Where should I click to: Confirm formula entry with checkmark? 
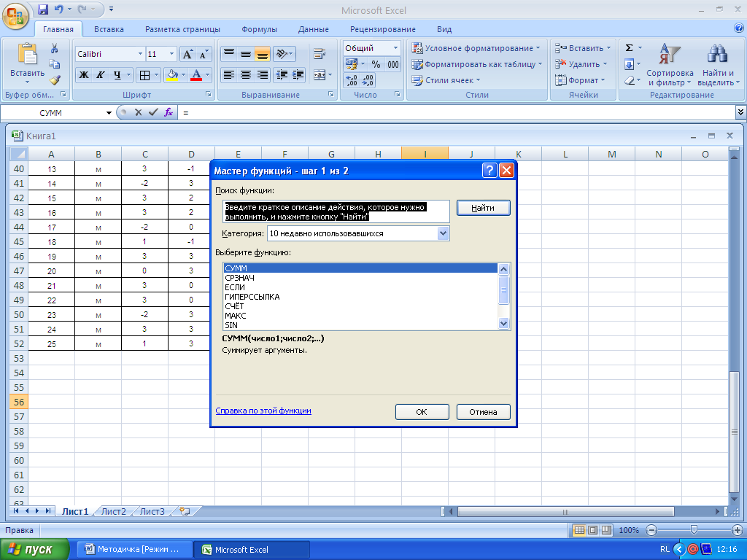coord(153,112)
